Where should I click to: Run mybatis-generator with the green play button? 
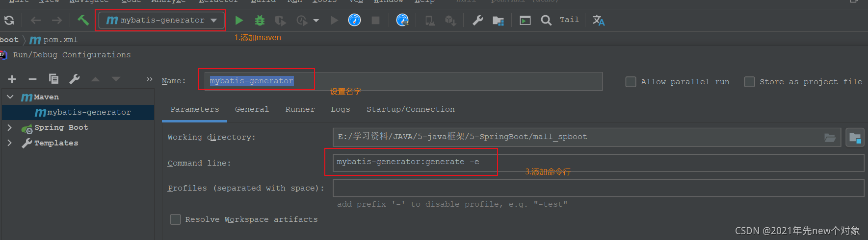pos(239,20)
